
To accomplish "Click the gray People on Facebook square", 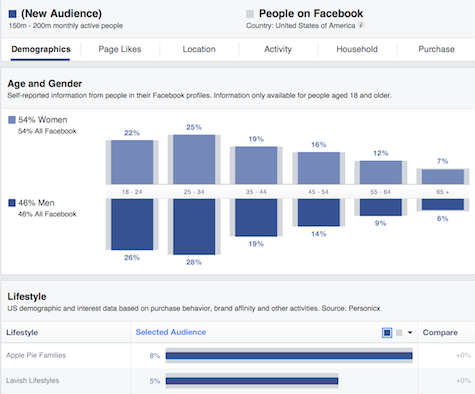I will tap(250, 14).
